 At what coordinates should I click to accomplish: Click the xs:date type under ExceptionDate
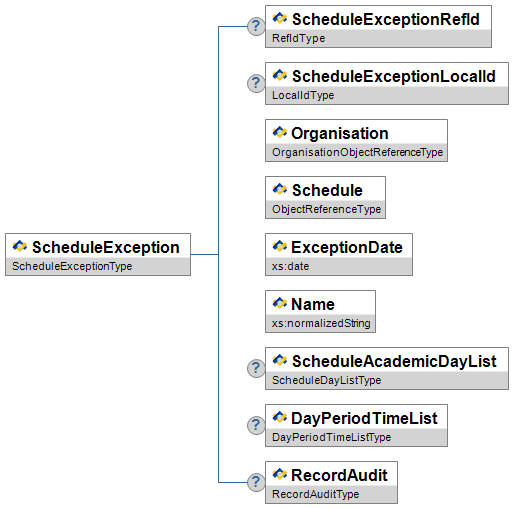pyautogui.click(x=290, y=266)
